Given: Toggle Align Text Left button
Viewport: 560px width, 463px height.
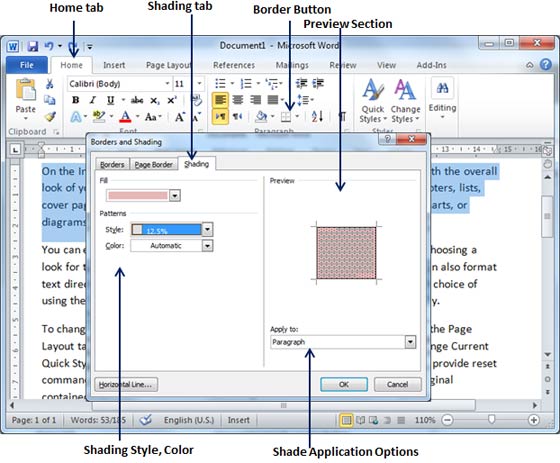Looking at the screenshot, I should coord(220,100).
